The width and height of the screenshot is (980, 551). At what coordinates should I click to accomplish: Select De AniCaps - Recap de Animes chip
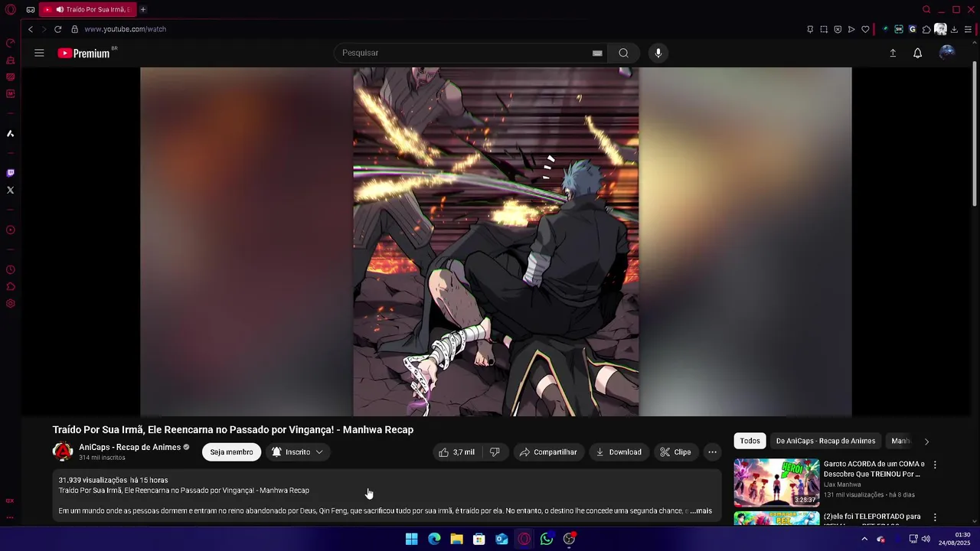pyautogui.click(x=825, y=441)
